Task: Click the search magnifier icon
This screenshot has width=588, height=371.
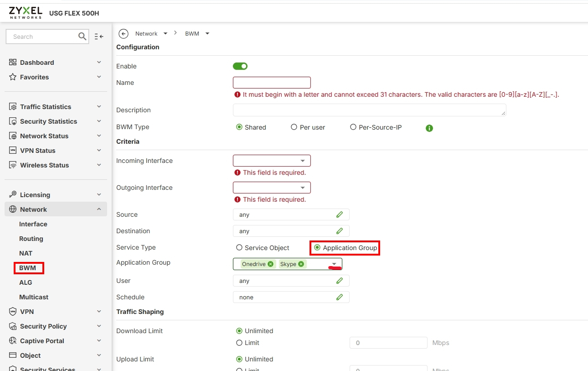Action: 83,37
